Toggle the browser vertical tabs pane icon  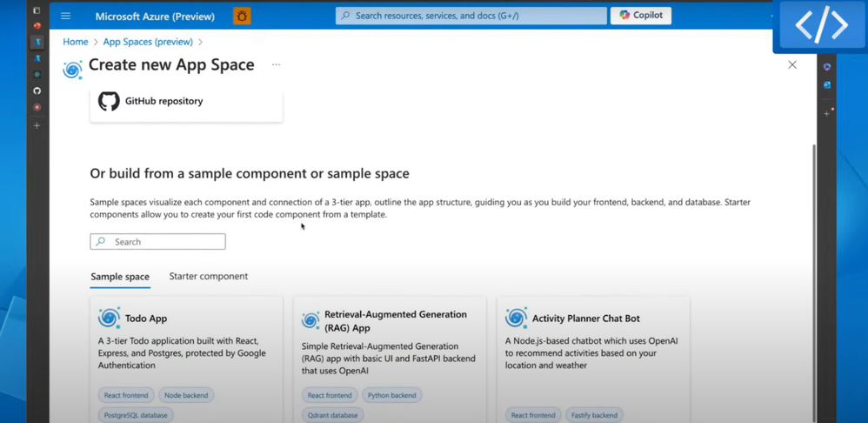[37, 10]
